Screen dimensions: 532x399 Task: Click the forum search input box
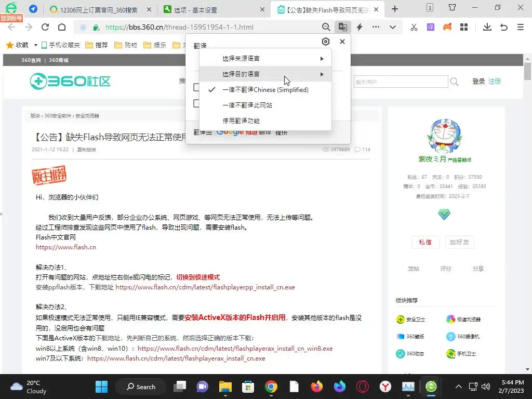click(x=401, y=82)
